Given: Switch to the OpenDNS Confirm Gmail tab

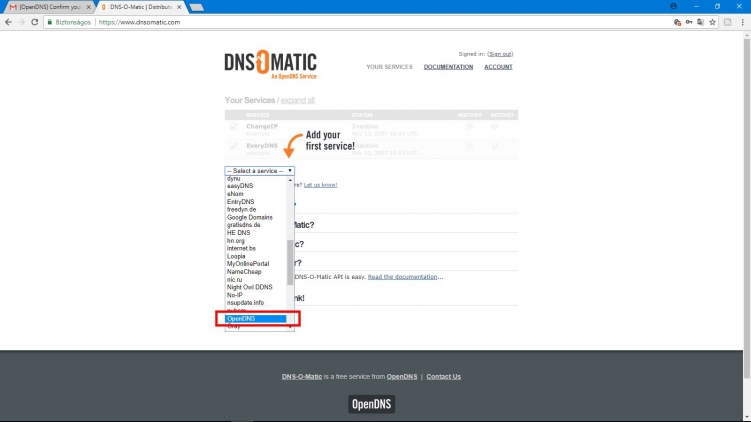Looking at the screenshot, I should [50, 7].
